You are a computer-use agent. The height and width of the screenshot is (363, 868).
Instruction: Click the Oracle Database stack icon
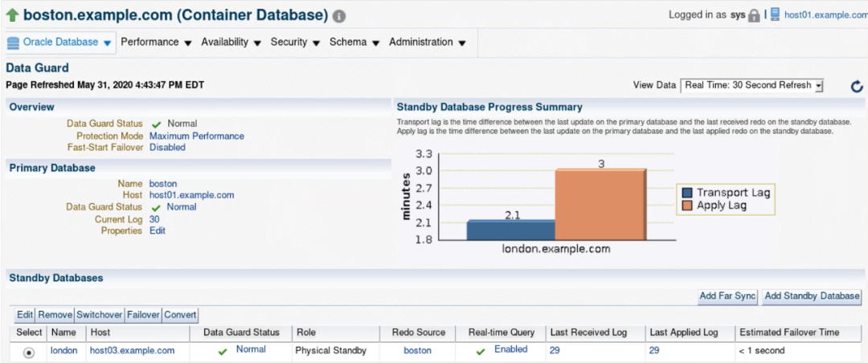(14, 43)
